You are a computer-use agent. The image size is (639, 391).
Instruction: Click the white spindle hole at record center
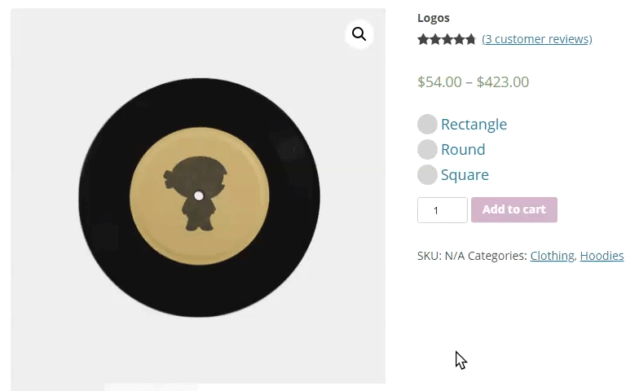(198, 196)
